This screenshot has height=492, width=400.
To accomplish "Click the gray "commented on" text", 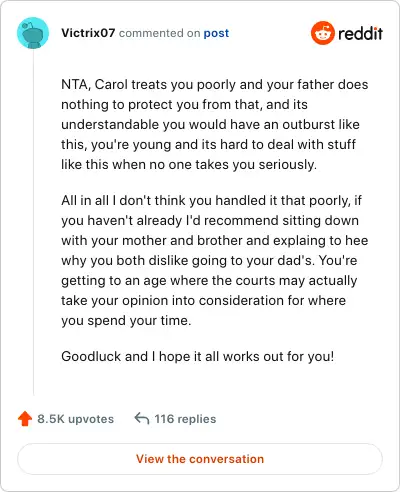I will click(x=159, y=33).
